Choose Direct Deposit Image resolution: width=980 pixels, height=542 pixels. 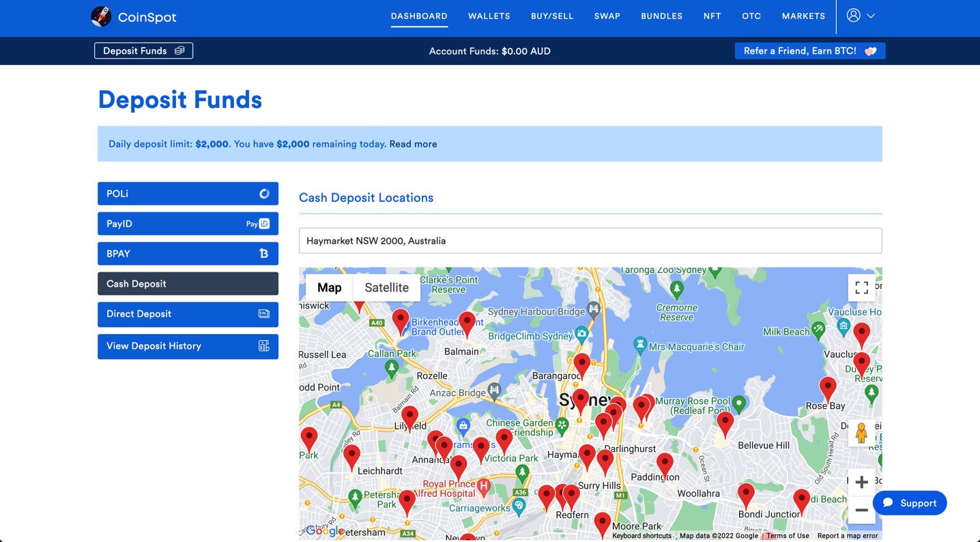click(x=188, y=314)
